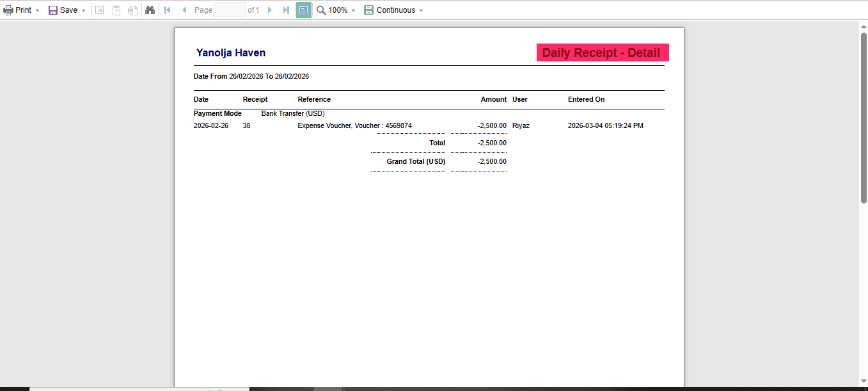Expand the Continuous mode dropdown arrow
This screenshot has height=391, width=868.
click(x=421, y=11)
